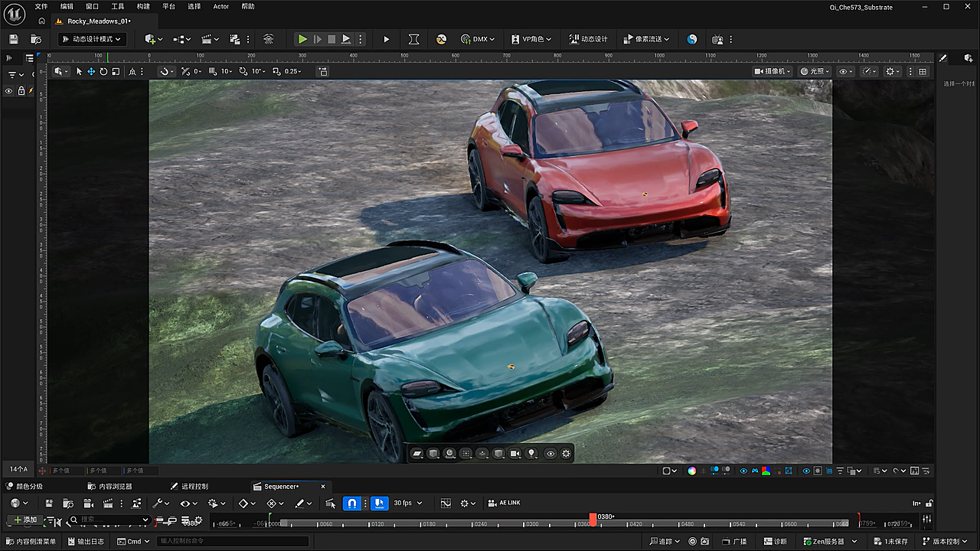Viewport: 980px width, 551px height.
Task: Switch to the 内容浏览器 tab
Action: pyautogui.click(x=110, y=487)
